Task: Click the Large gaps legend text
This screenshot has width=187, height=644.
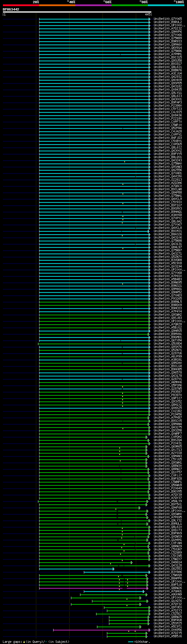Action: 36,642
